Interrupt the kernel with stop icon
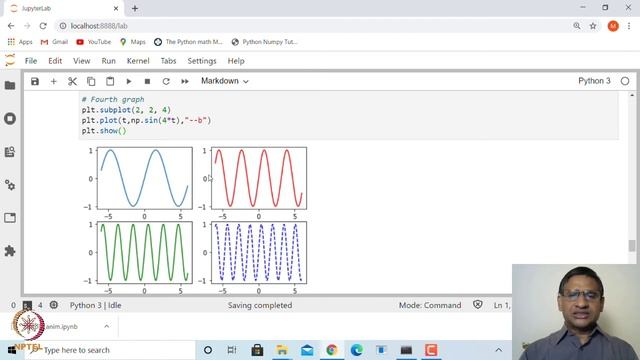640x360 pixels. click(147, 81)
